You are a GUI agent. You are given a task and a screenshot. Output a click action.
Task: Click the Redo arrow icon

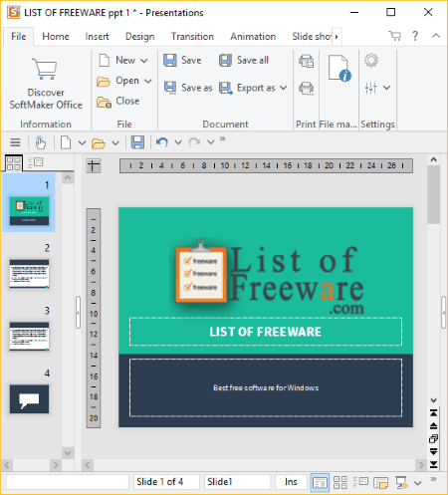click(194, 142)
